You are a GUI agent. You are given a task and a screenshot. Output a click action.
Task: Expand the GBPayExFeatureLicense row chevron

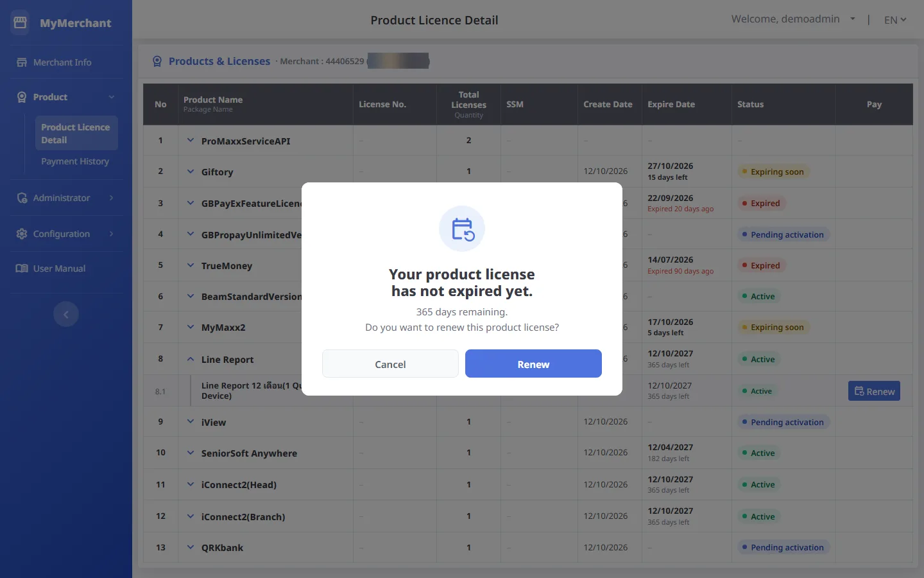[191, 203]
